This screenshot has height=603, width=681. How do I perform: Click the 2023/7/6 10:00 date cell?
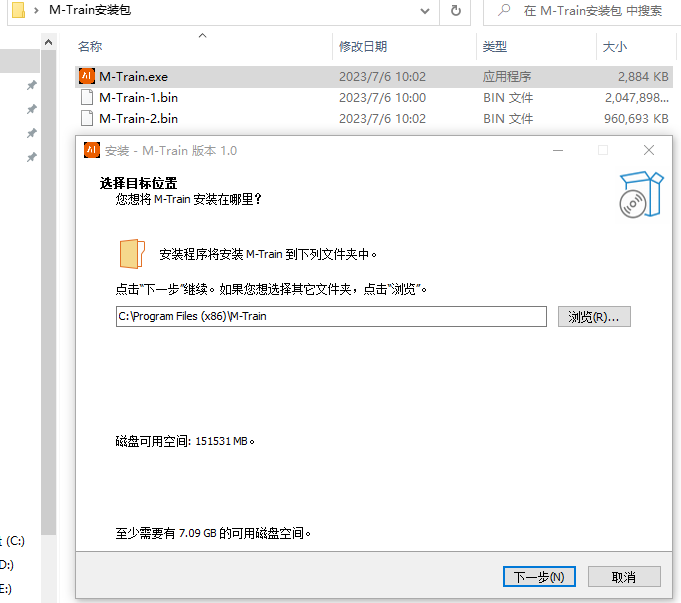tap(382, 98)
